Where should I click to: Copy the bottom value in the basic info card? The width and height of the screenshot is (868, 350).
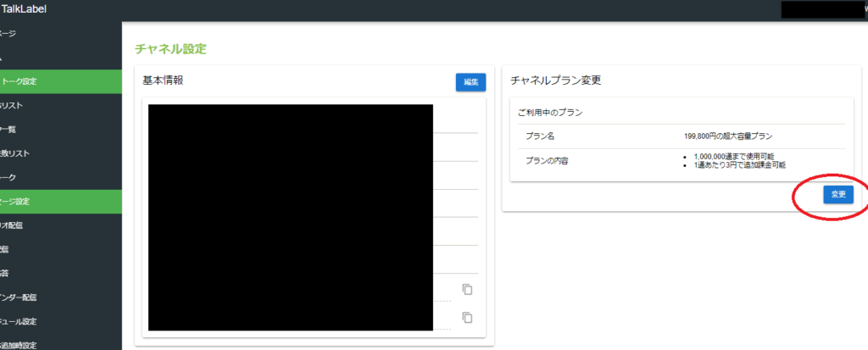click(x=467, y=318)
